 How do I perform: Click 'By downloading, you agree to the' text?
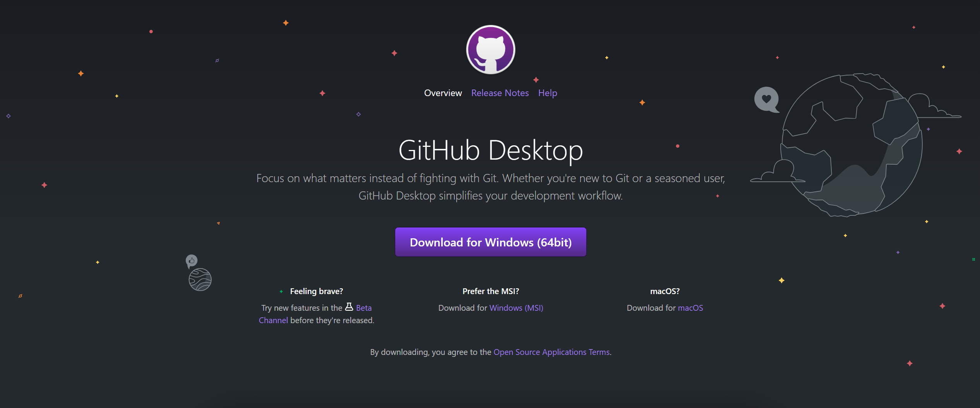(x=430, y=352)
